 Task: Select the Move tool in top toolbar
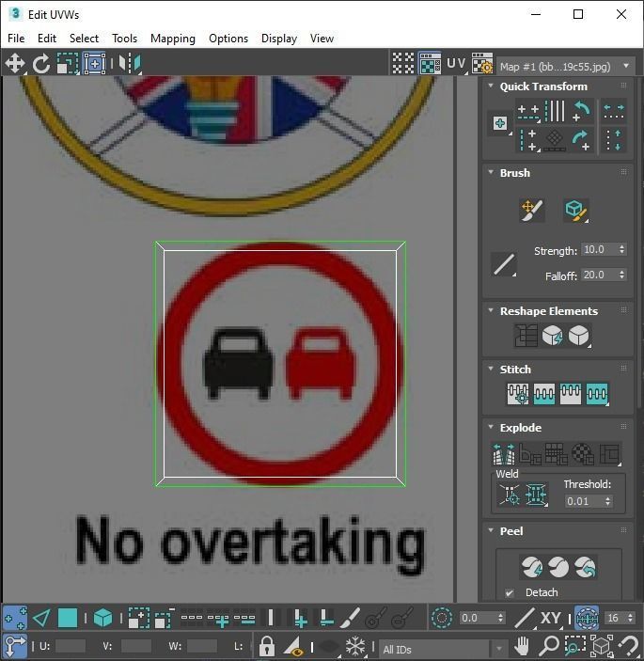(x=15, y=64)
